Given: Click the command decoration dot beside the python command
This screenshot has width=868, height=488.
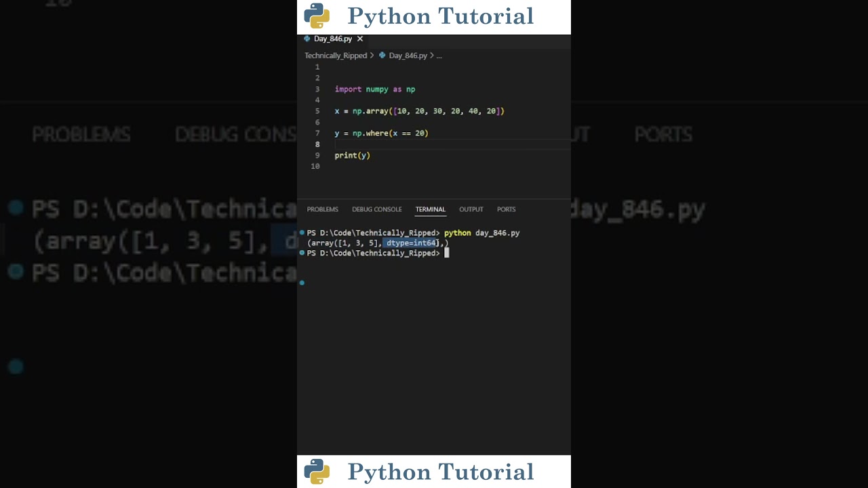Looking at the screenshot, I should point(302,232).
